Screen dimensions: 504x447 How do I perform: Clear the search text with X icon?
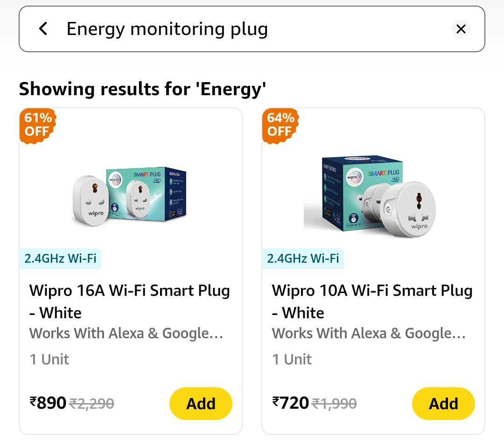pyautogui.click(x=461, y=29)
